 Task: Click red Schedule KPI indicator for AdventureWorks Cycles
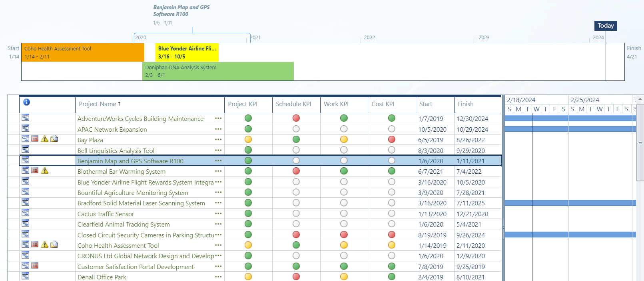coord(296,118)
